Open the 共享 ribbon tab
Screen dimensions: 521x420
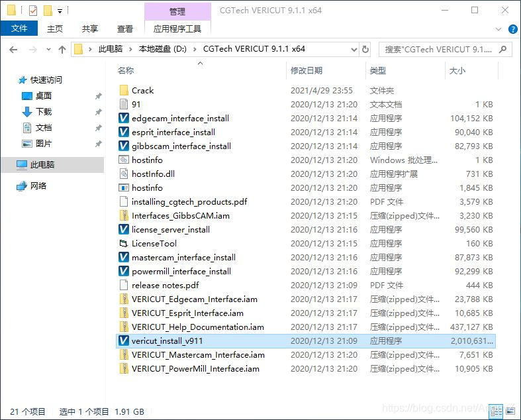point(90,29)
